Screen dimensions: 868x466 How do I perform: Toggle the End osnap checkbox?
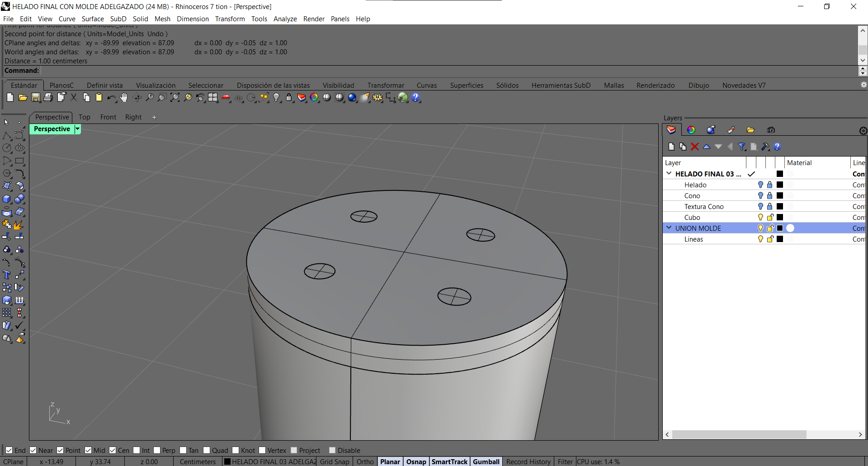click(9, 450)
